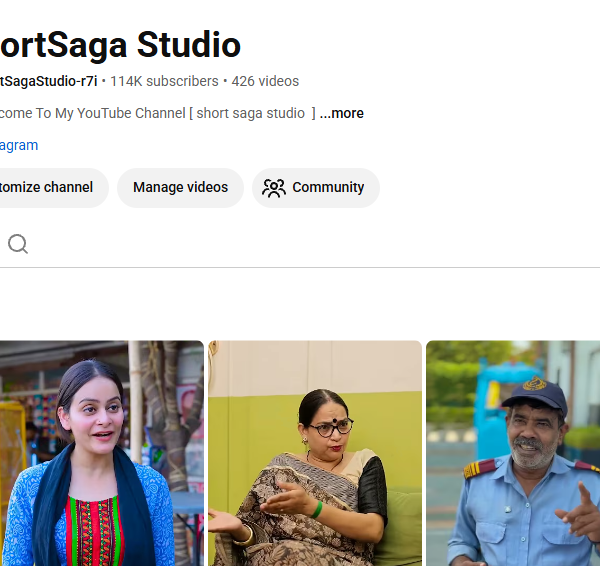Click the 114K subscribers text

(164, 82)
